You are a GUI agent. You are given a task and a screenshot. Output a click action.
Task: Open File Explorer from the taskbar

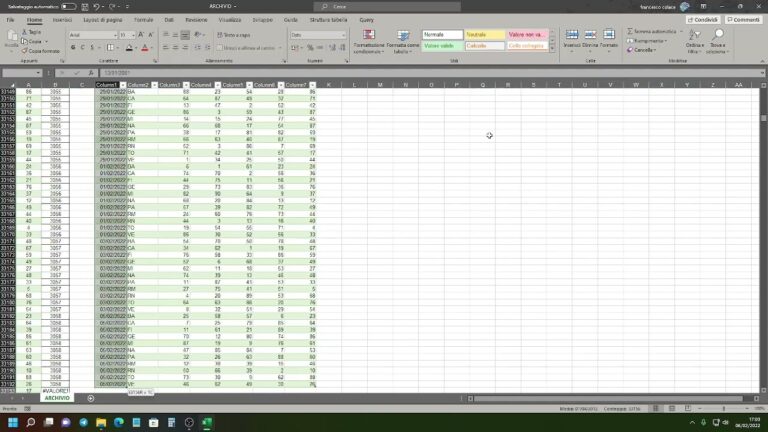101,422
